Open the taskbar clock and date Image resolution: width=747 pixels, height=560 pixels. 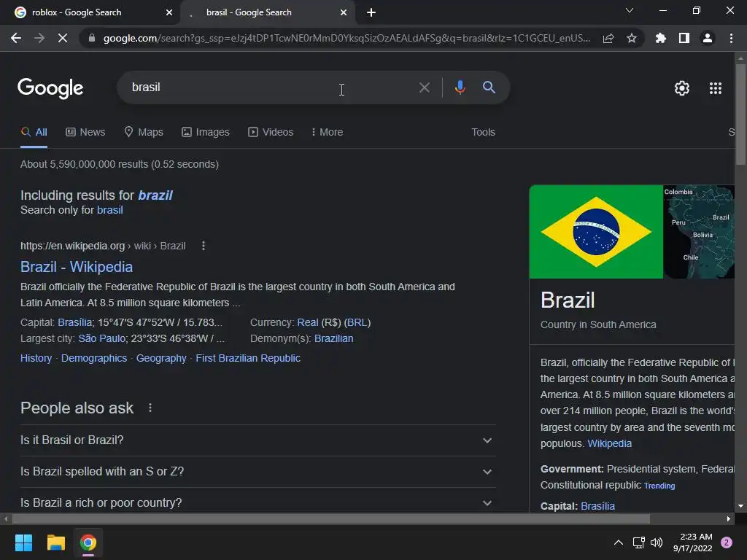click(x=693, y=542)
